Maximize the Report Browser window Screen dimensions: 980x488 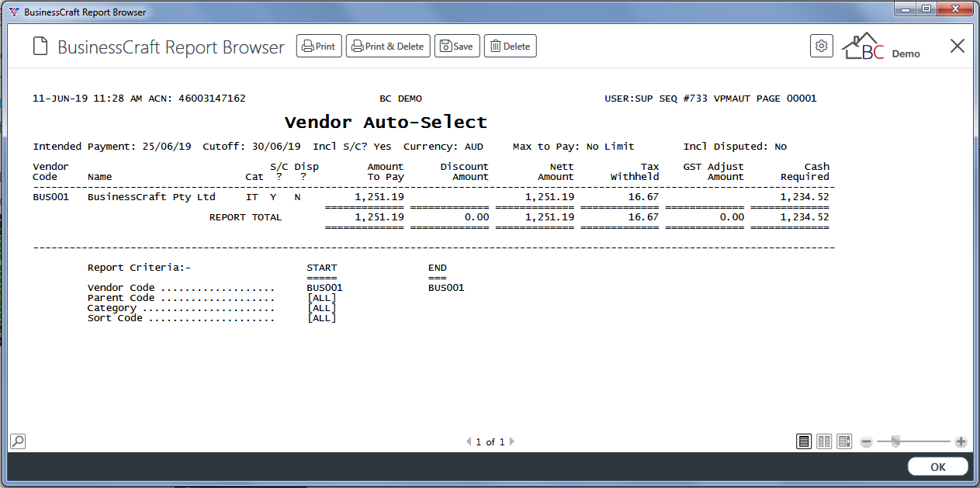(926, 9)
